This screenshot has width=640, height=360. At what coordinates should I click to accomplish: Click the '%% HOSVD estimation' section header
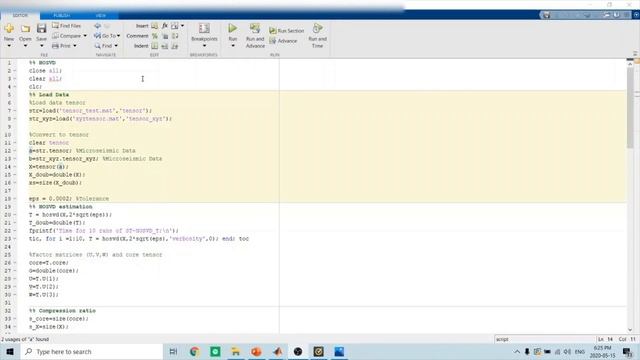click(60, 207)
